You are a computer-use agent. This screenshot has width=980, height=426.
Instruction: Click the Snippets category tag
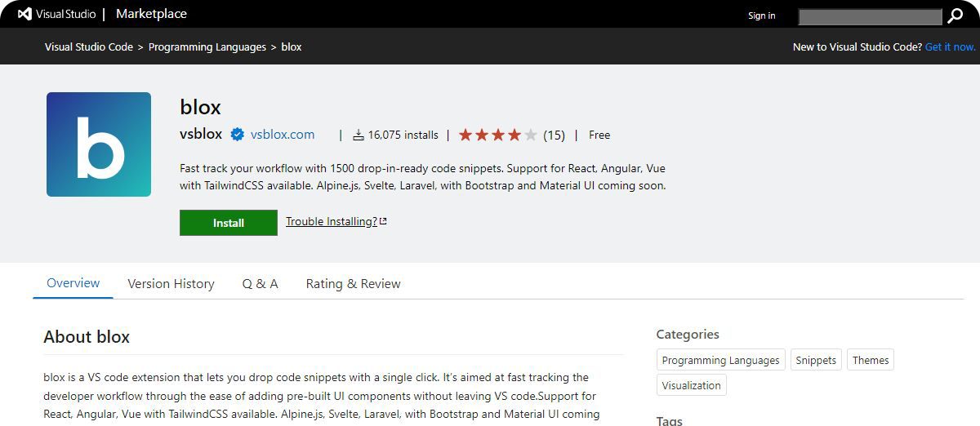816,360
